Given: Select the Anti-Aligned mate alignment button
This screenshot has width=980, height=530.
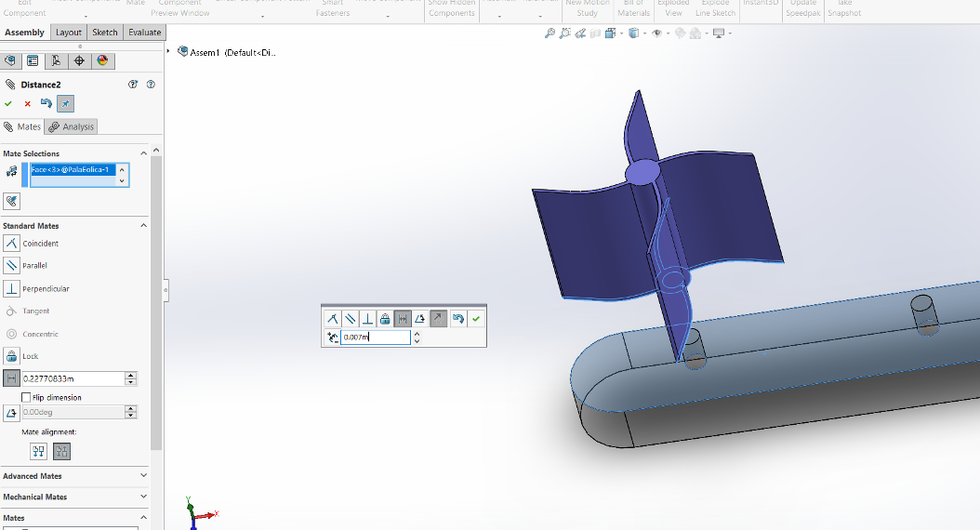Looking at the screenshot, I should point(61,452).
